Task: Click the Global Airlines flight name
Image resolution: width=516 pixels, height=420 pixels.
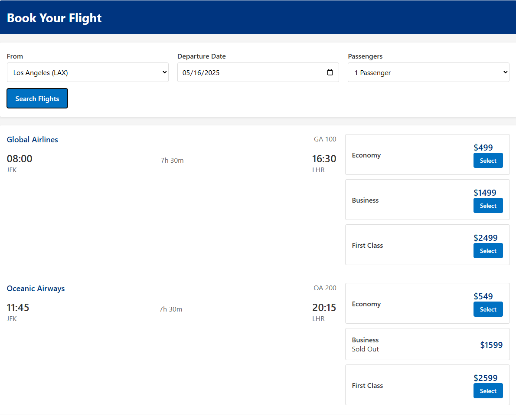Action: pos(33,140)
